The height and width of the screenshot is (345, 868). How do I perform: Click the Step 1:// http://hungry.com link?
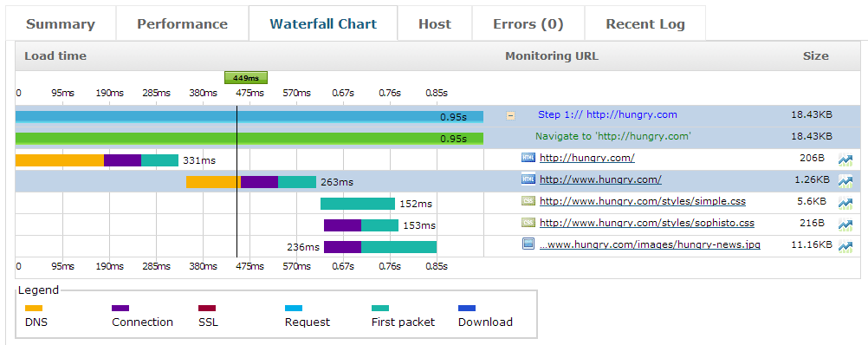[607, 114]
